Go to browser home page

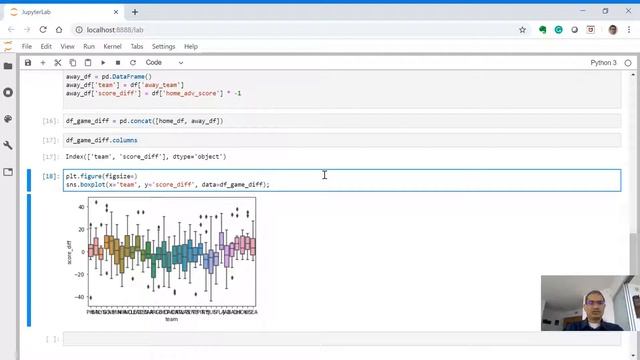pyautogui.click(x=59, y=30)
